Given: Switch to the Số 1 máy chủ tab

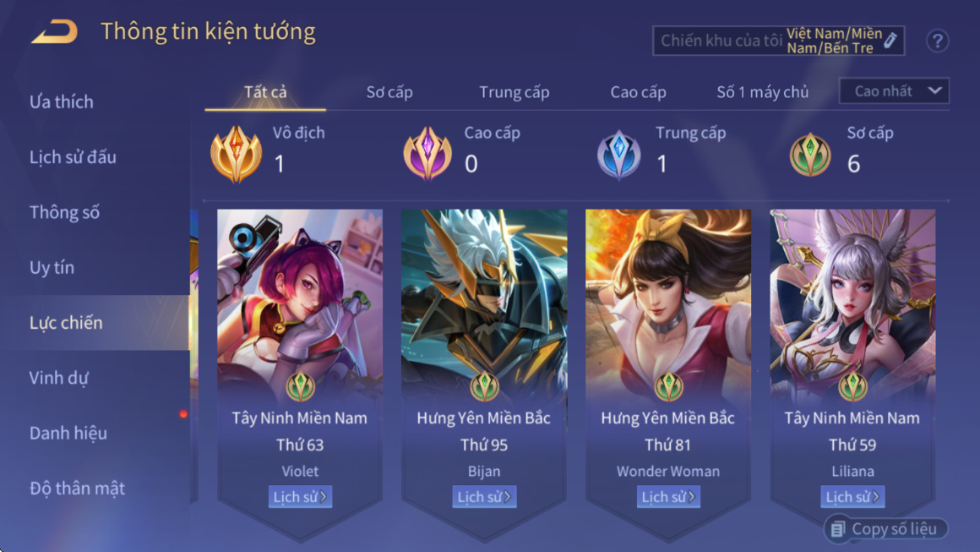Looking at the screenshot, I should click(x=763, y=92).
